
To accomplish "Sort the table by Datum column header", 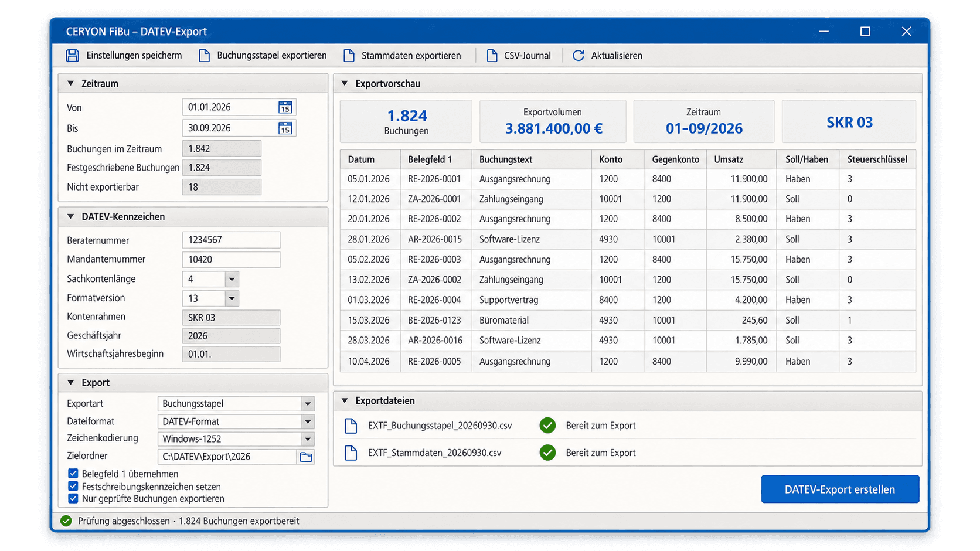I will point(370,159).
